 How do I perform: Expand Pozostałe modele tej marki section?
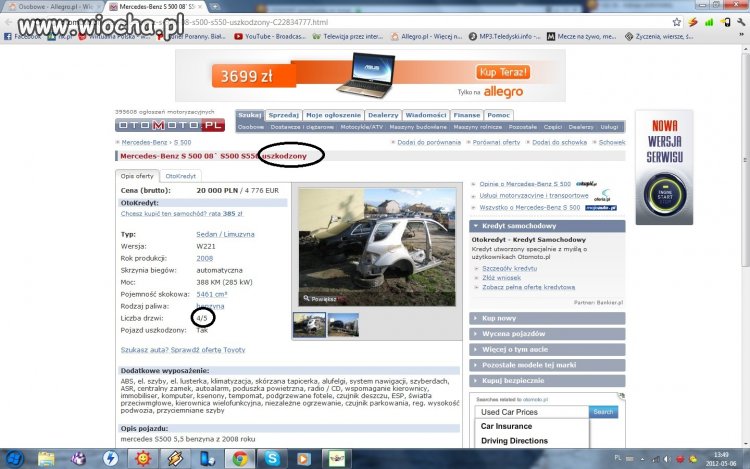547,365
